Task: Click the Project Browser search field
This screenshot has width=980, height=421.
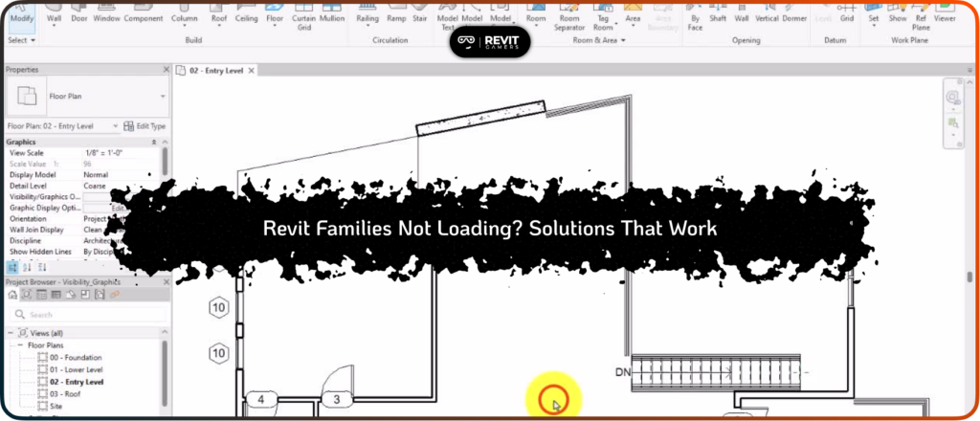Action: [x=88, y=315]
